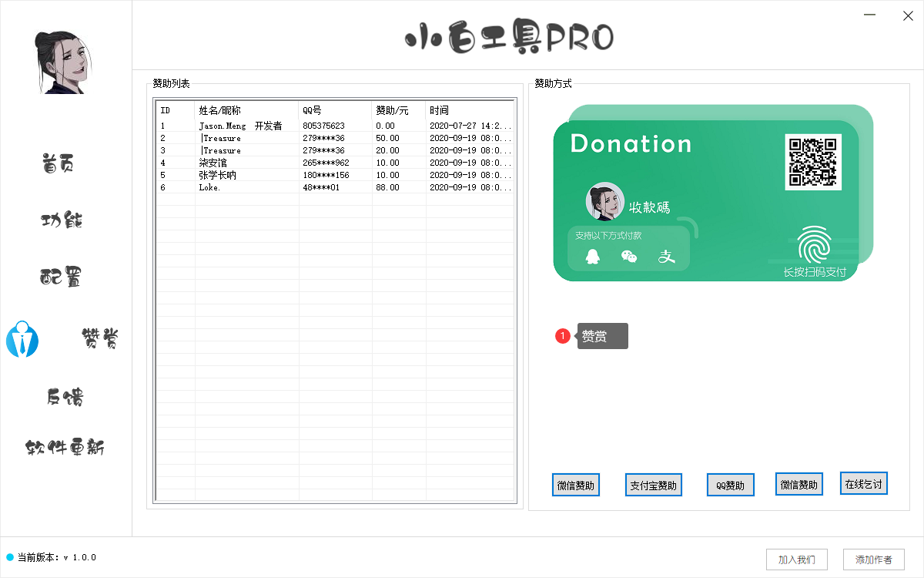Screen dimensions: 924x578
Task: Click the blue info icon beside 赞赏
Action: click(x=22, y=339)
